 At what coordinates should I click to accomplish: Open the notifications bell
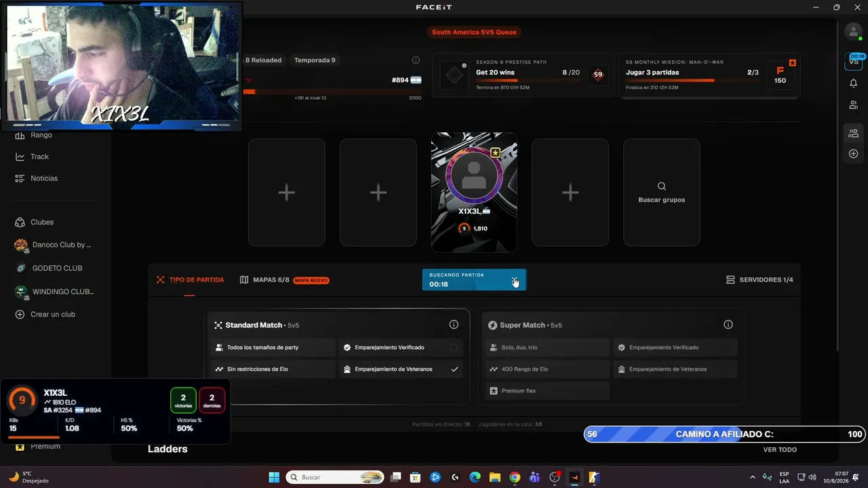[x=853, y=83]
